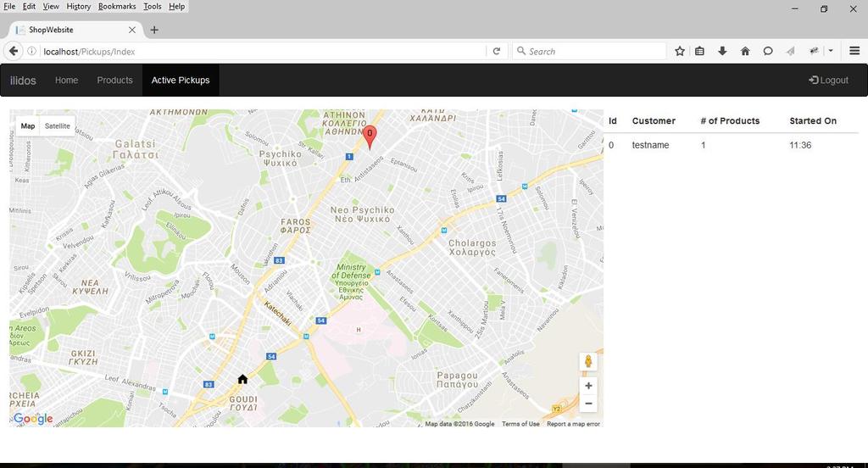Open the Edit menu

pyautogui.click(x=29, y=6)
